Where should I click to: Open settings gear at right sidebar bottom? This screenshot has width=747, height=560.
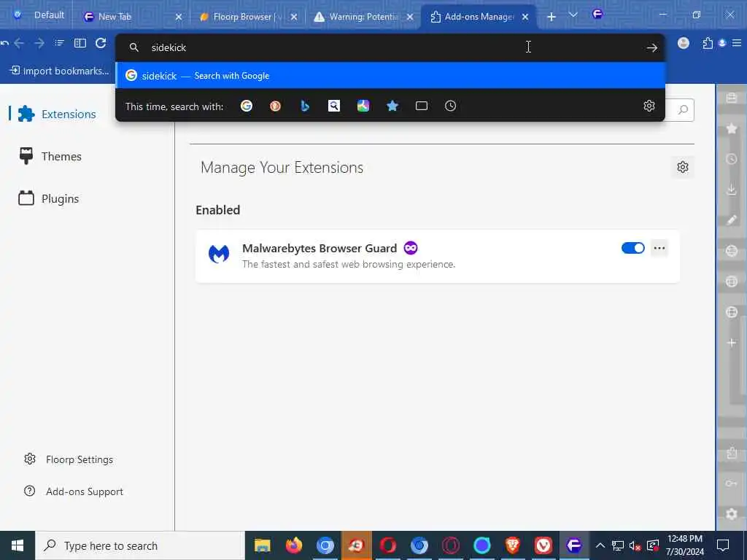tap(732, 514)
